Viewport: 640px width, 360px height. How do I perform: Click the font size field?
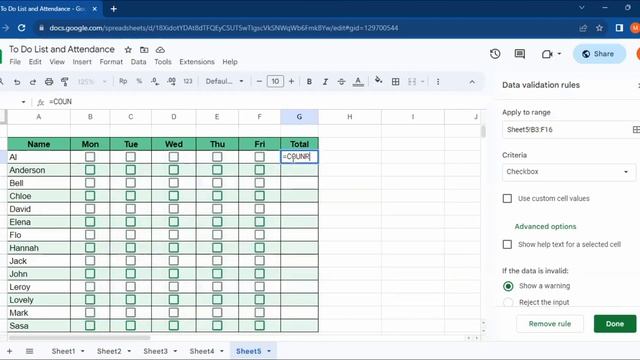(275, 81)
